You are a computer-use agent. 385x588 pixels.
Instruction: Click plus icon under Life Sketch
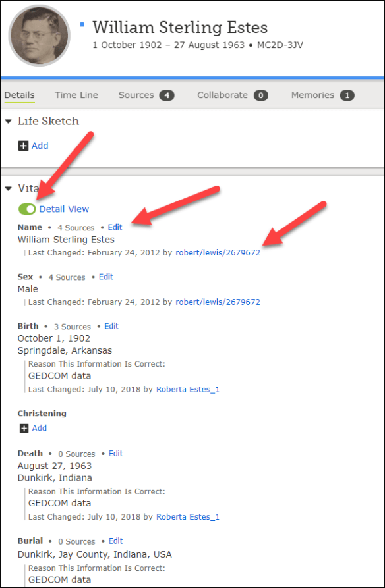23,146
